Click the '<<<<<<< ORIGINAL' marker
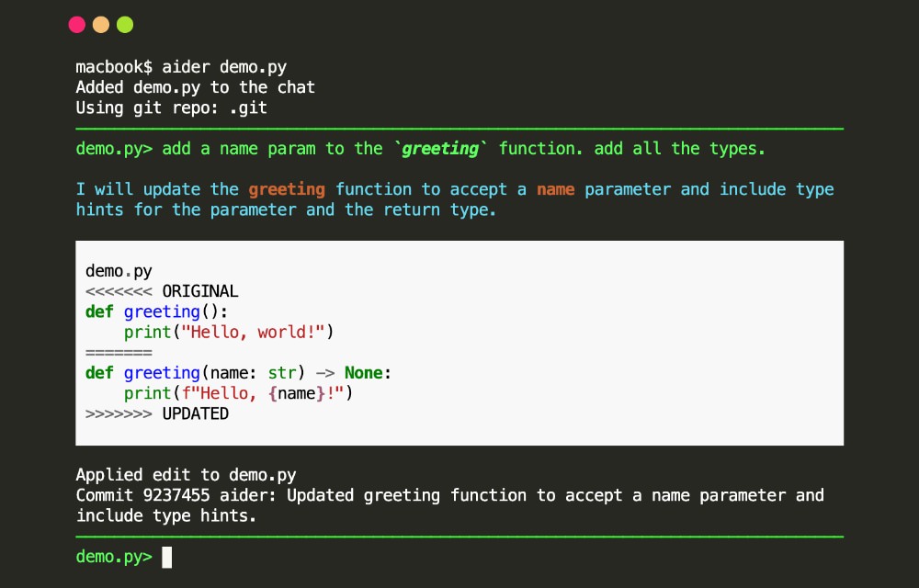The image size is (919, 588). [162, 291]
